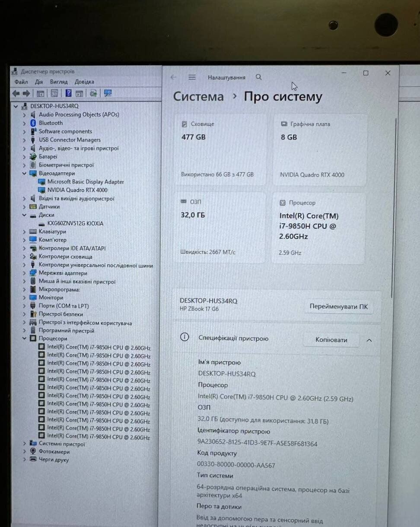
Task: Click the search magnifier icon in Settings
Action: point(258,77)
